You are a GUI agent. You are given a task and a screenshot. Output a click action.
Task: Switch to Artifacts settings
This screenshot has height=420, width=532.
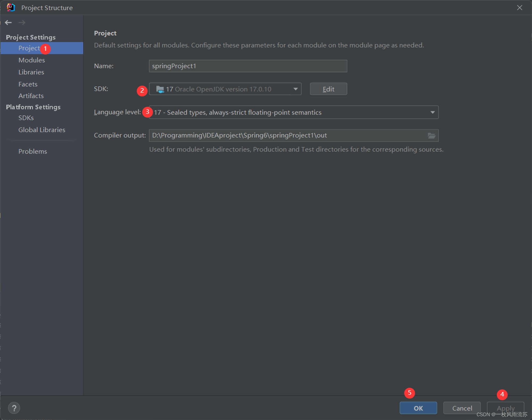click(x=31, y=96)
